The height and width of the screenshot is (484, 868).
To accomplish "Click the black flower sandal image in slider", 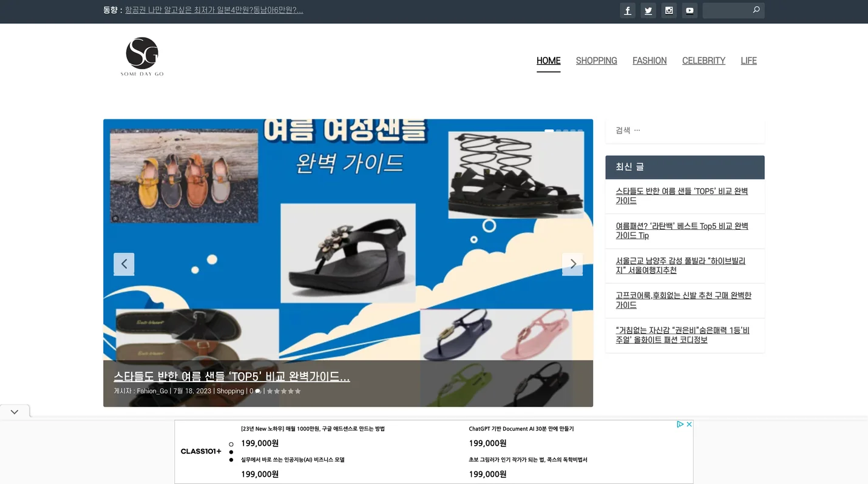I will (x=348, y=253).
